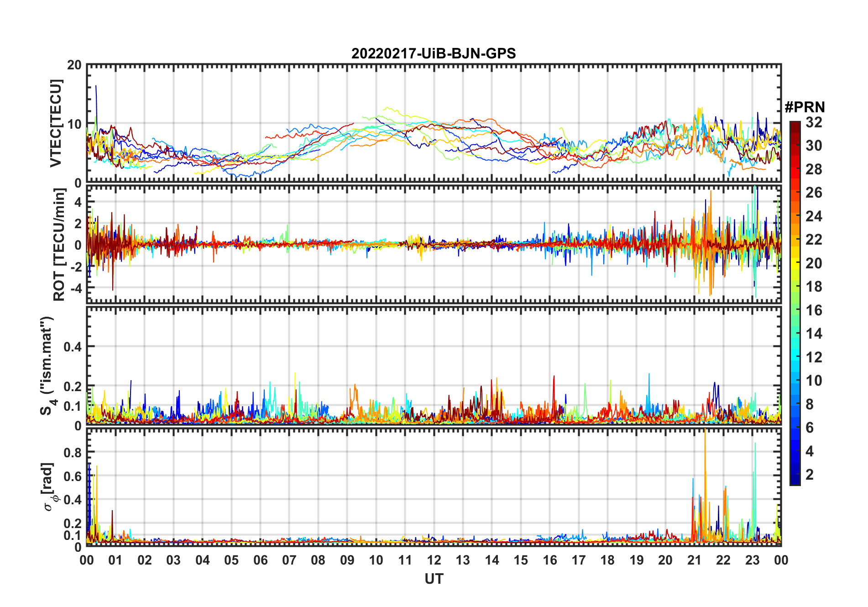The image size is (868, 607).
Task: Click the VTEC[TECU] axis label
Action: pyautogui.click(x=56, y=123)
